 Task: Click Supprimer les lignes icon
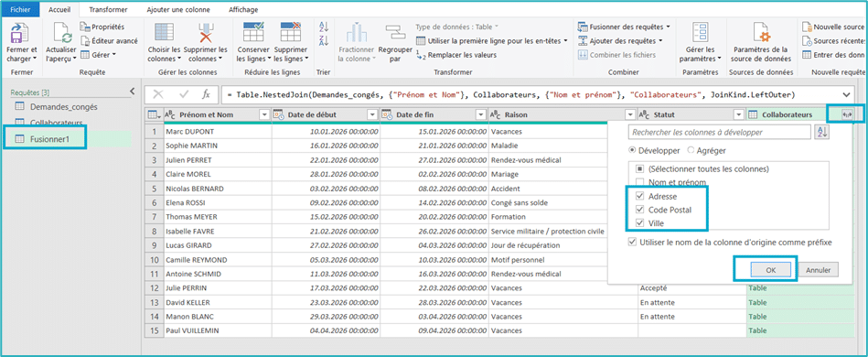point(290,32)
